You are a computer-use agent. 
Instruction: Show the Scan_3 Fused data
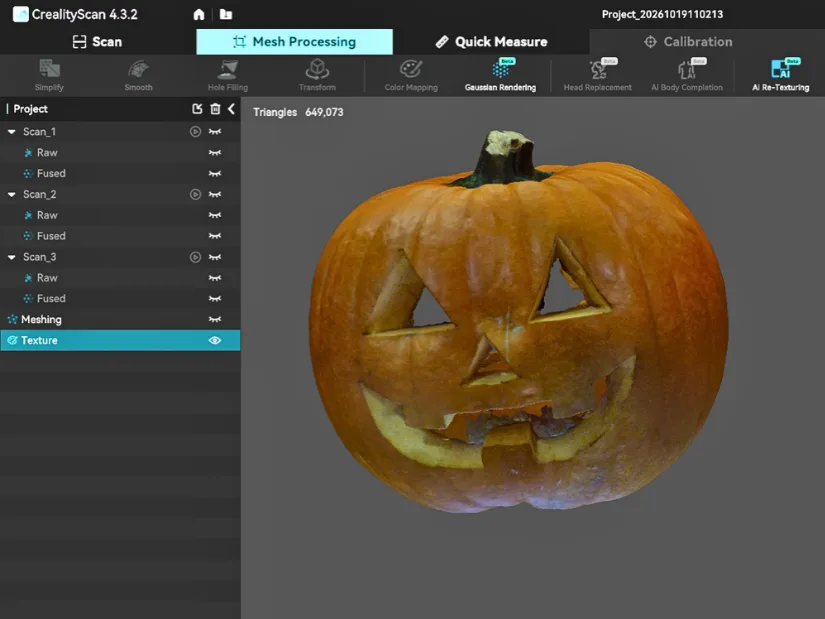[x=215, y=298]
